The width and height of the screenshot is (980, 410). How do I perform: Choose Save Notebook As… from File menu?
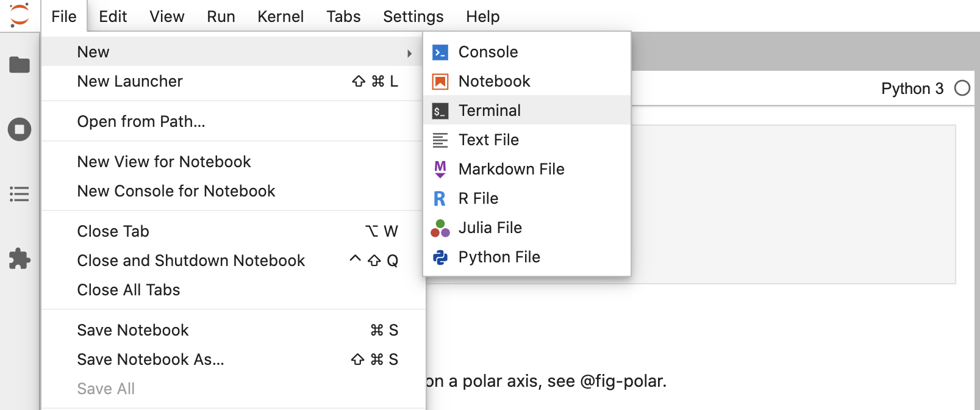(151, 359)
